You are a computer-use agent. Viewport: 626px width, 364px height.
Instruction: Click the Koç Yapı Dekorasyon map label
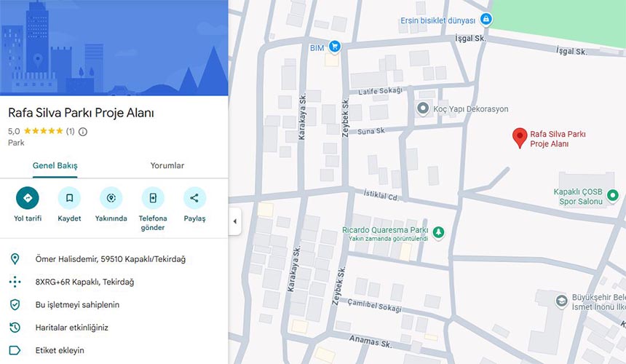click(x=471, y=109)
